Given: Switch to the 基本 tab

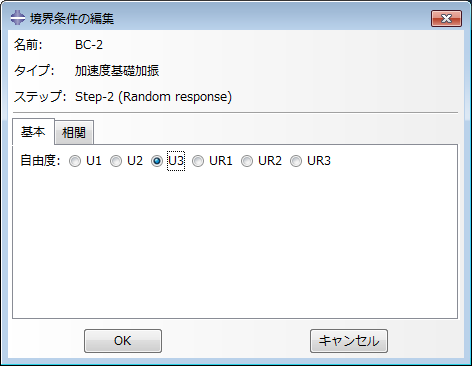Looking at the screenshot, I should [33, 132].
